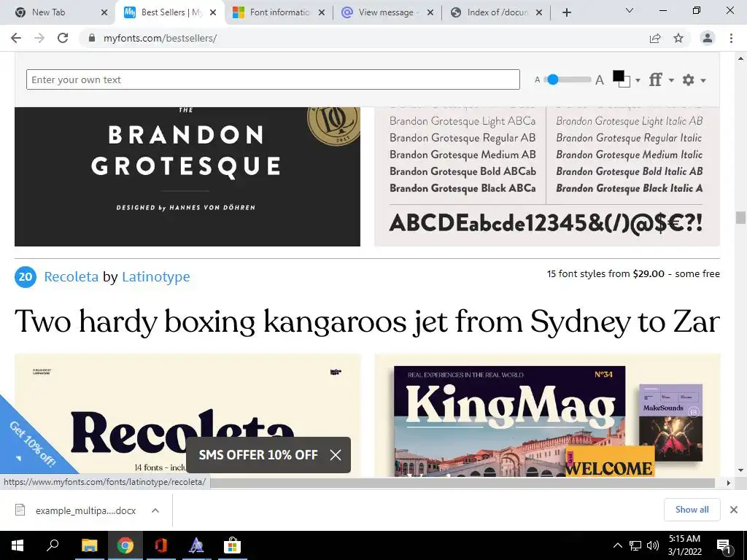Expand the ff options dropdown arrow
The width and height of the screenshot is (747, 560).
click(x=671, y=80)
